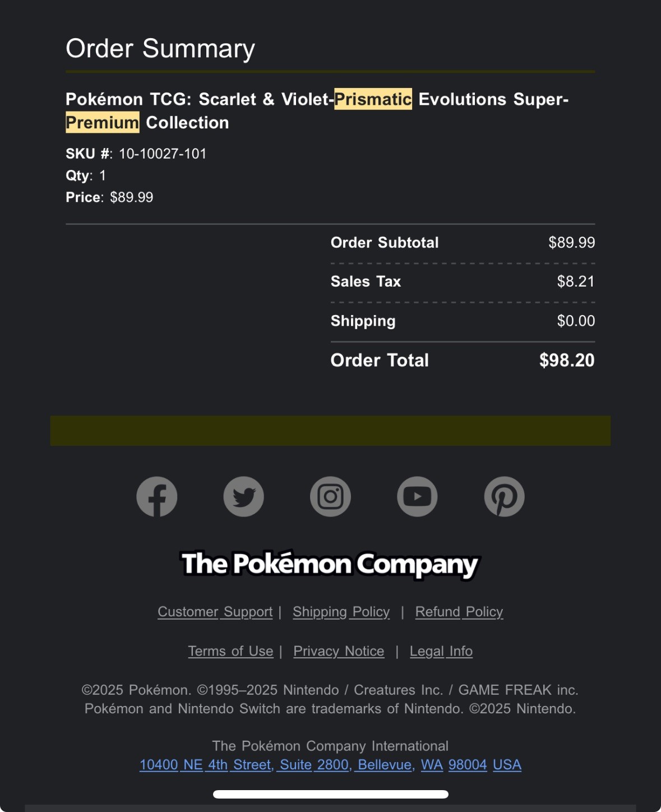
Task: Click the highlighted word Premium
Action: coord(103,123)
